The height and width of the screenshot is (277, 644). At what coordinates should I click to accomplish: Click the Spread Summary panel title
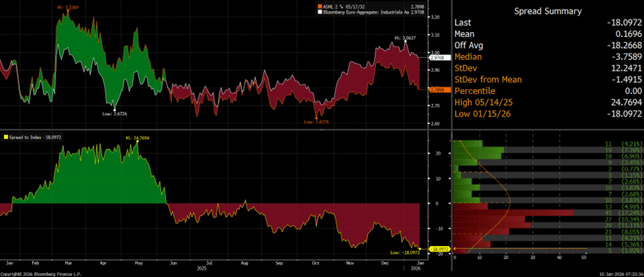pos(548,11)
